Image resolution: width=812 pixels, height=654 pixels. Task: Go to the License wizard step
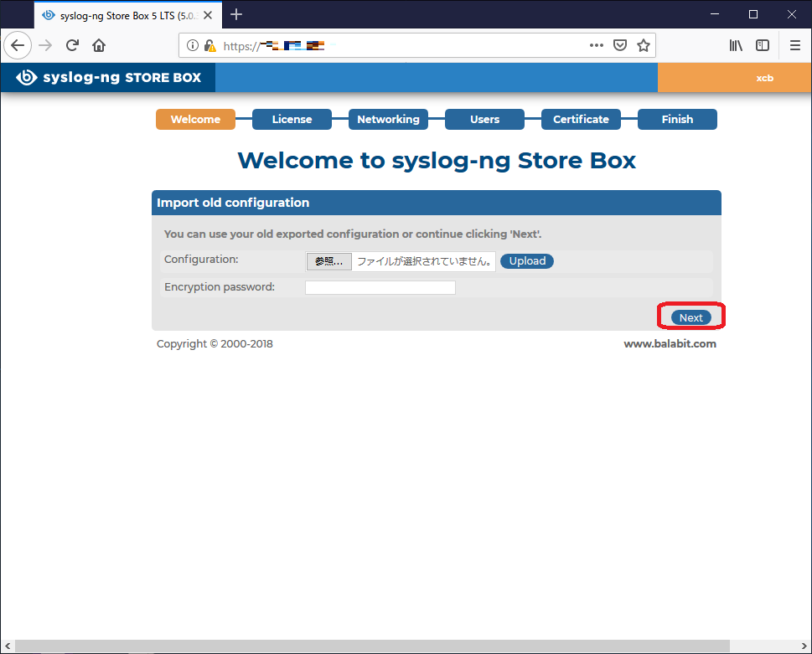[292, 120]
